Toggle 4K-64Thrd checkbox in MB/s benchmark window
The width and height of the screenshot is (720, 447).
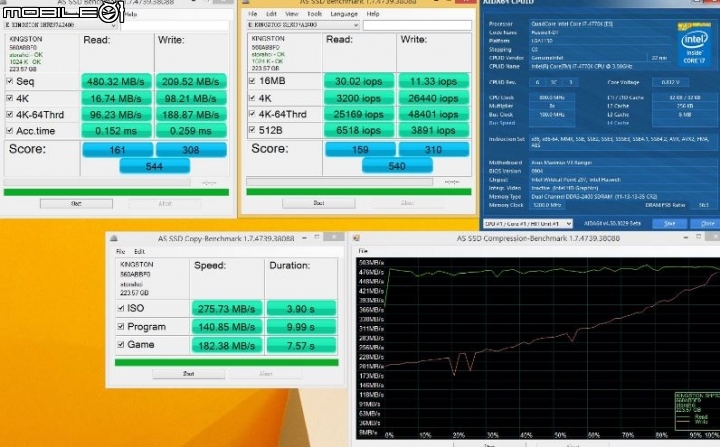click(x=10, y=114)
